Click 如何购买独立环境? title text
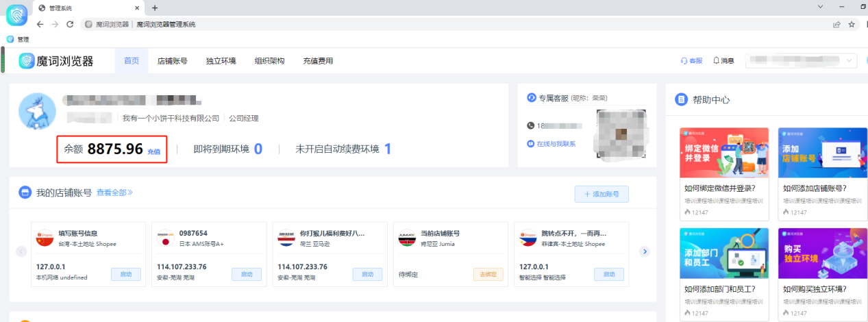This screenshot has width=868, height=322. click(x=815, y=288)
